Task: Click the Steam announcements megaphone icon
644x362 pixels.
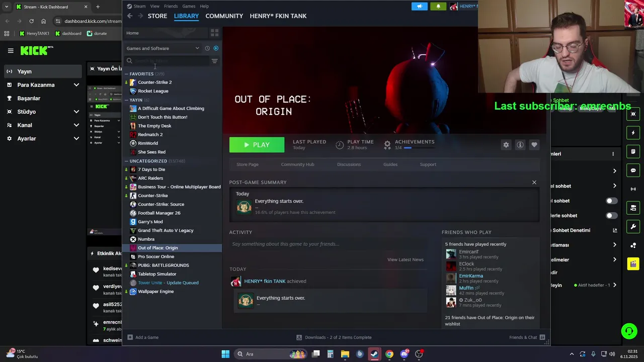Action: click(x=419, y=6)
